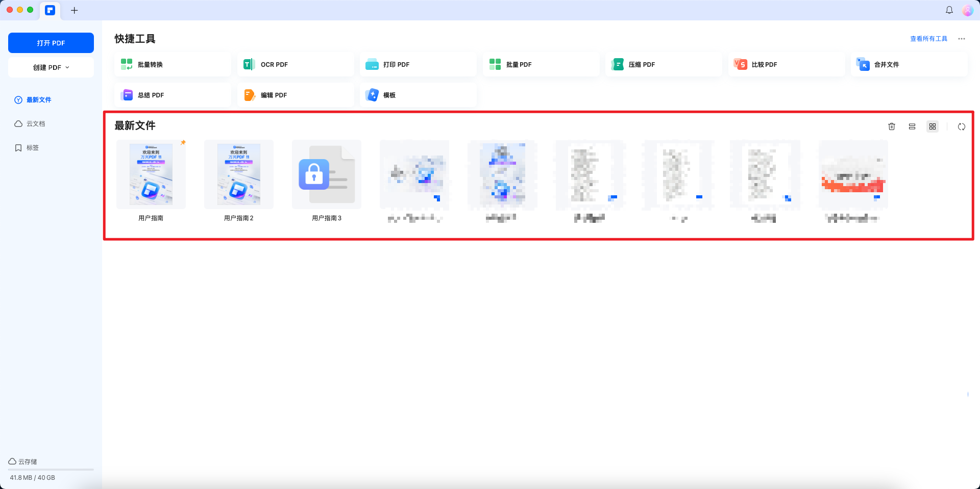Click the 云存储 usage progress bar
The image size is (980, 489).
pos(51,469)
